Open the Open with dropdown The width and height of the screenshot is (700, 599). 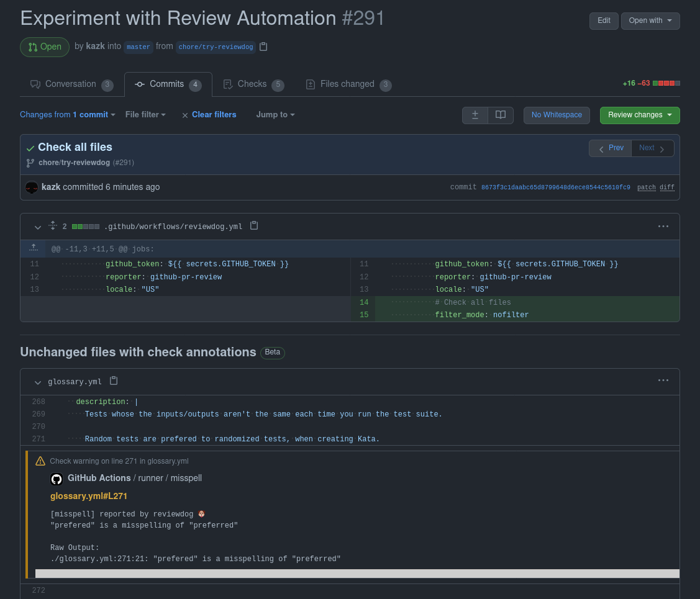click(x=650, y=20)
